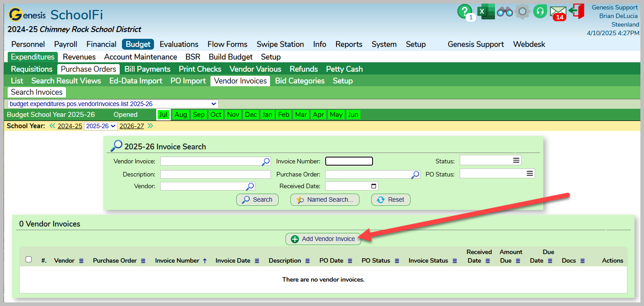Select the Jul month box
This screenshot has height=306, width=644.
tap(163, 115)
